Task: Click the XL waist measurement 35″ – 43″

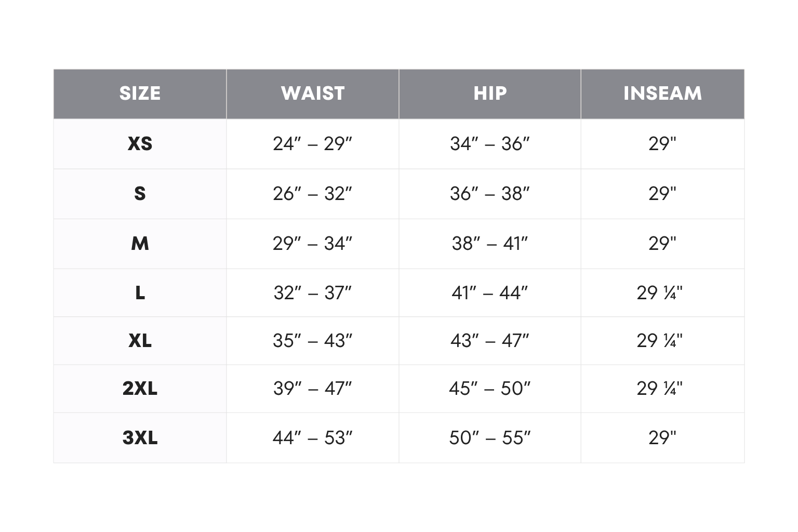Action: pyautogui.click(x=313, y=341)
